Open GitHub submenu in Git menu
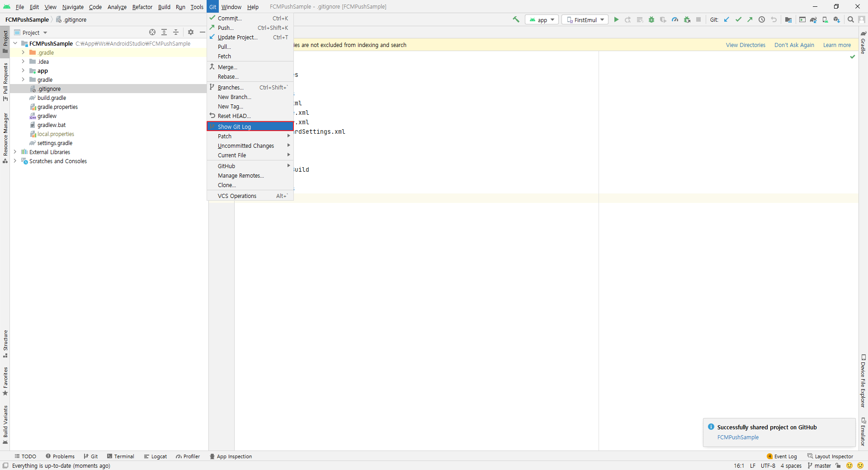The width and height of the screenshot is (868, 470). pos(250,166)
